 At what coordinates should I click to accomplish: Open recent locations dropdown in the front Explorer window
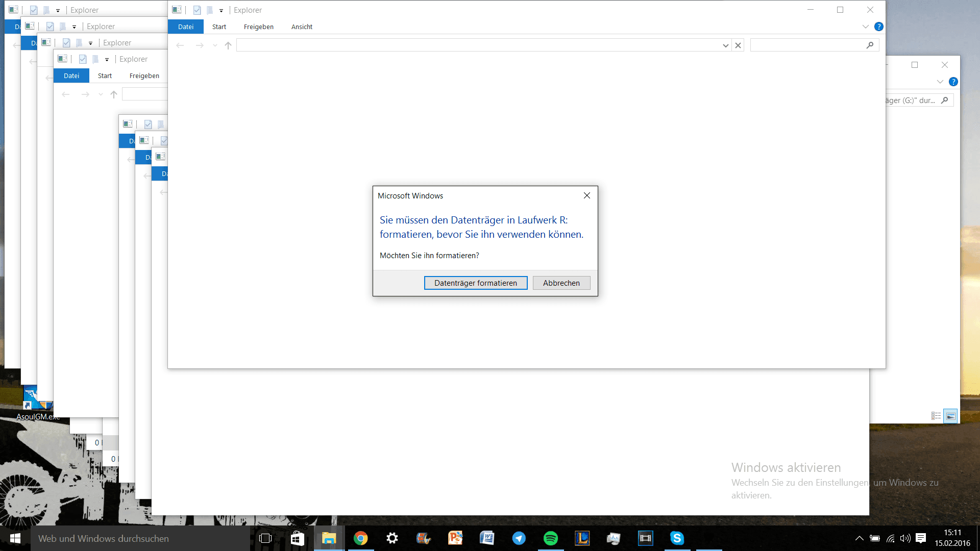pos(215,46)
